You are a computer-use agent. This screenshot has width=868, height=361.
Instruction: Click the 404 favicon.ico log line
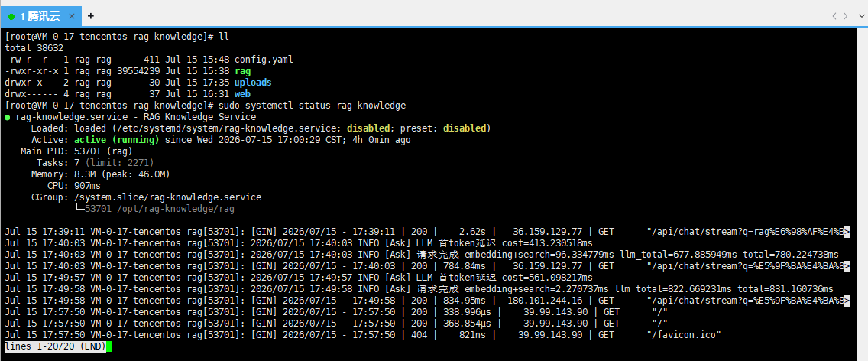click(363, 335)
